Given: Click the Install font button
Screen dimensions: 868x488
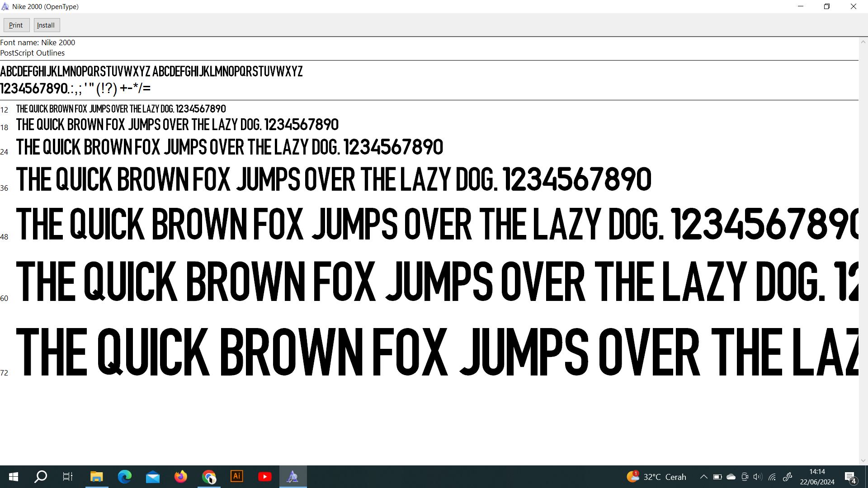Looking at the screenshot, I should (x=46, y=25).
